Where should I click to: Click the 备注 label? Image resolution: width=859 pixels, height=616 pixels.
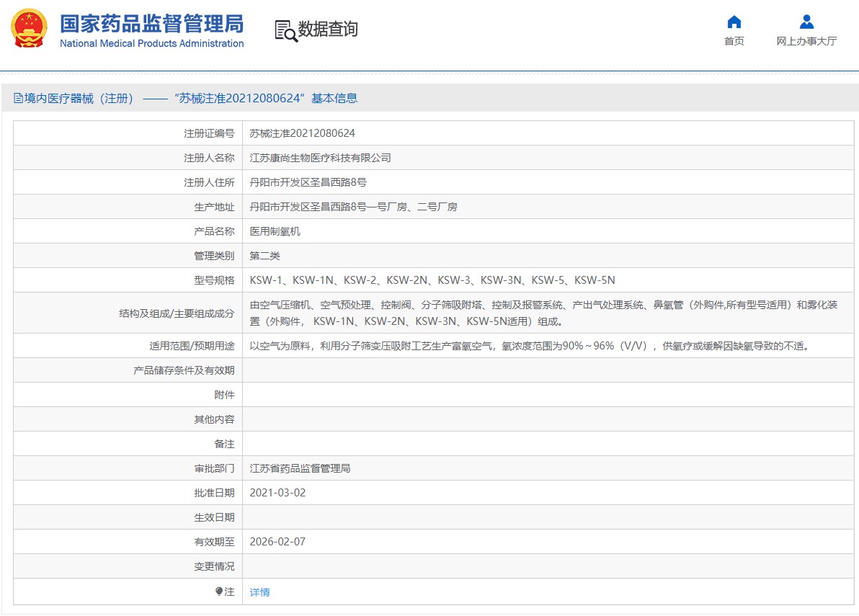pyautogui.click(x=224, y=444)
